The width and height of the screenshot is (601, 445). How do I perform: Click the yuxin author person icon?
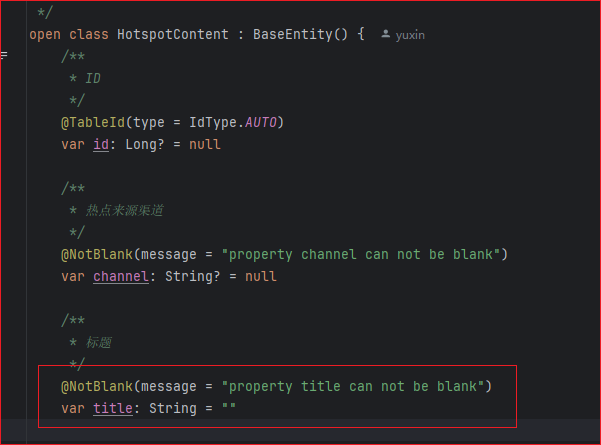(386, 35)
